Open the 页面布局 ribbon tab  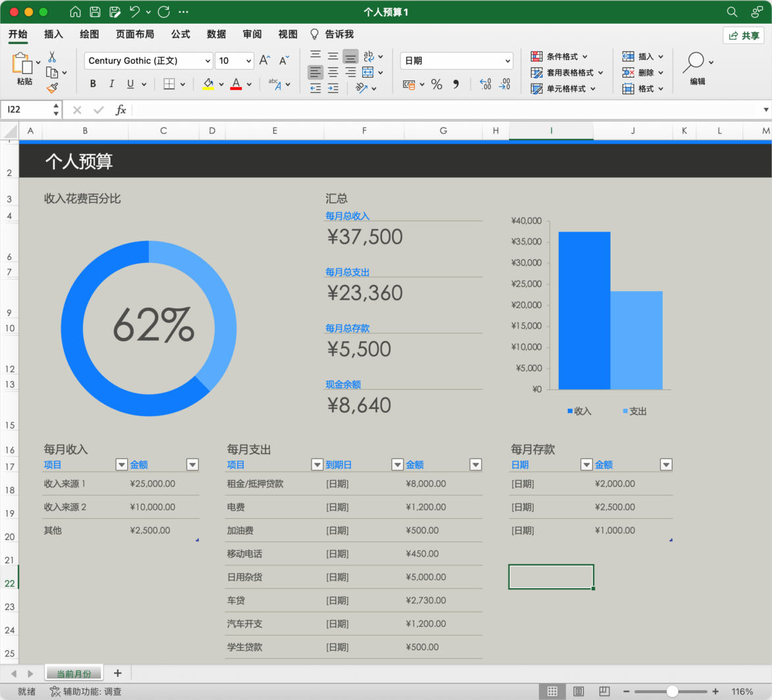(x=135, y=34)
